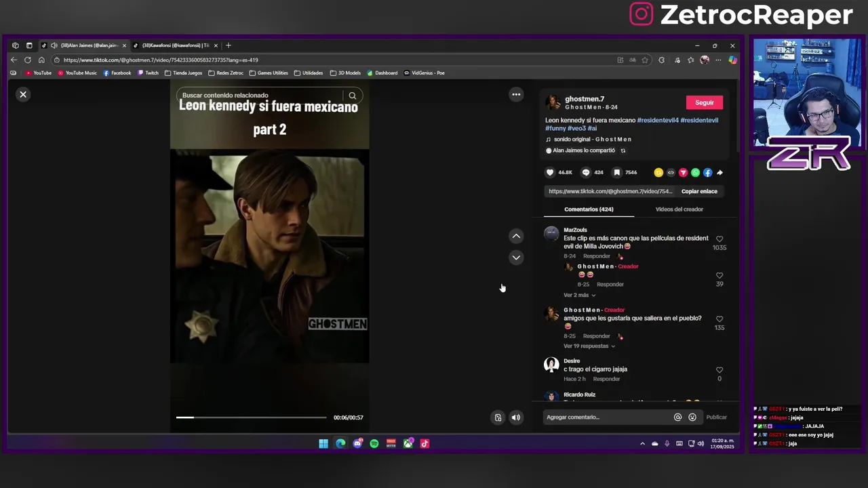Screen dimensions: 868x488
Task: Go to next video with down arrow
Action: coord(516,258)
